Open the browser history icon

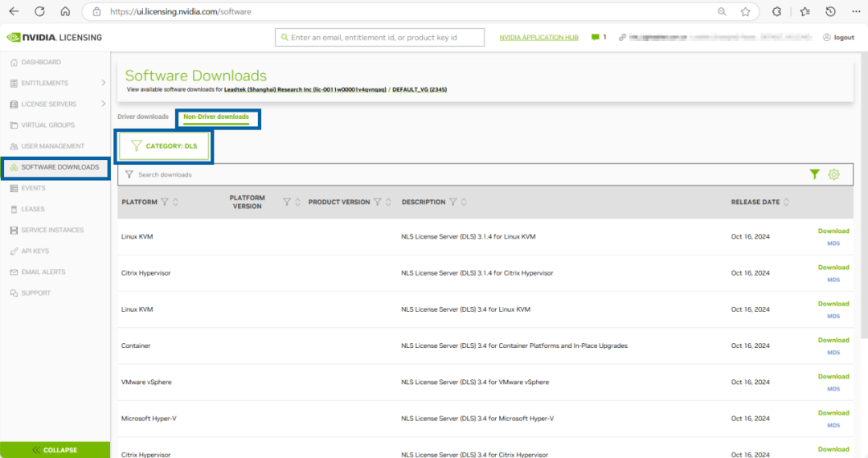(x=830, y=11)
